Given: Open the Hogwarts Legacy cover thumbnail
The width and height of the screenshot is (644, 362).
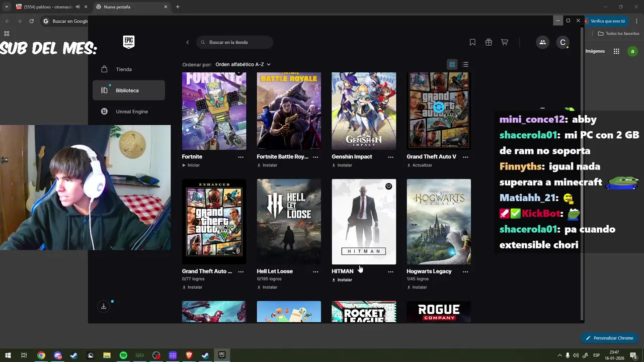Looking at the screenshot, I should click(439, 222).
